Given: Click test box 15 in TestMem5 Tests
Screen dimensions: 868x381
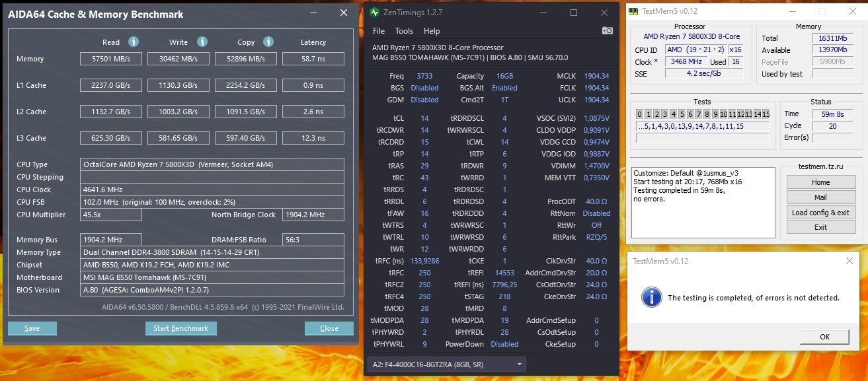Looking at the screenshot, I should (x=766, y=114).
